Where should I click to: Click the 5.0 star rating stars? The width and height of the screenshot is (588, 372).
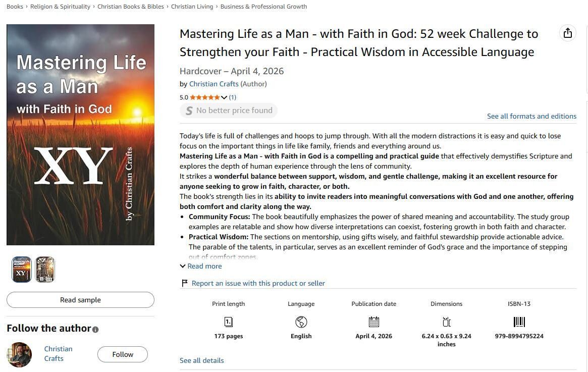[205, 97]
